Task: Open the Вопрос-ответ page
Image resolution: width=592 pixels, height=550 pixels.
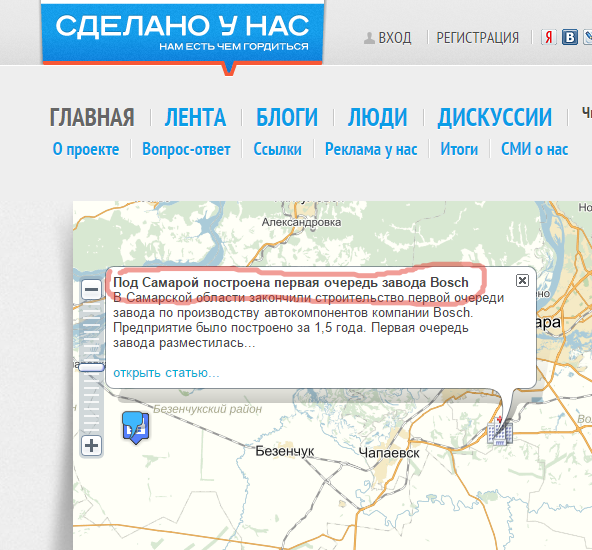Action: [186, 149]
